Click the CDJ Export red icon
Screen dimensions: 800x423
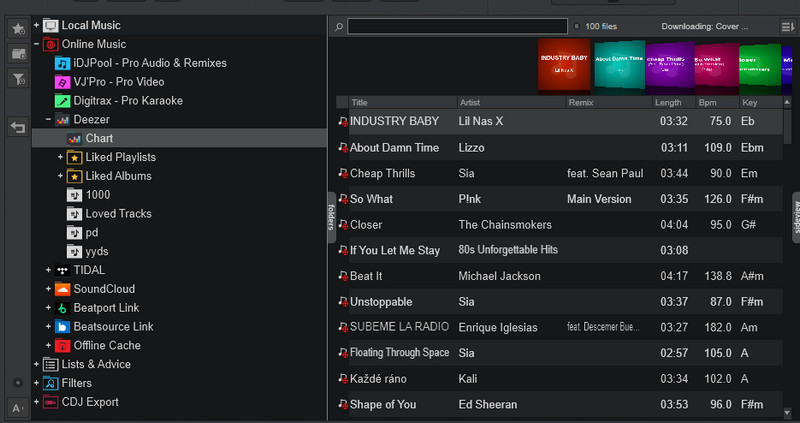pos(50,402)
